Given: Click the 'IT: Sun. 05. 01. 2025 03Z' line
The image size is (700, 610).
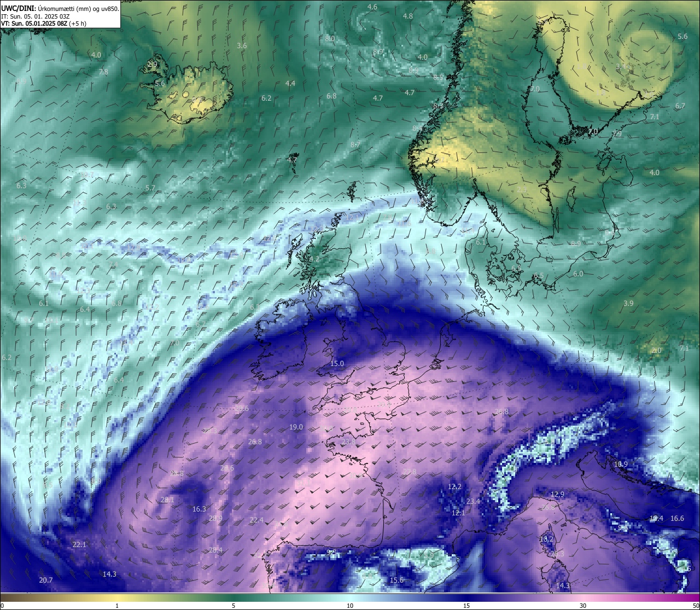Looking at the screenshot, I should pos(35,16).
